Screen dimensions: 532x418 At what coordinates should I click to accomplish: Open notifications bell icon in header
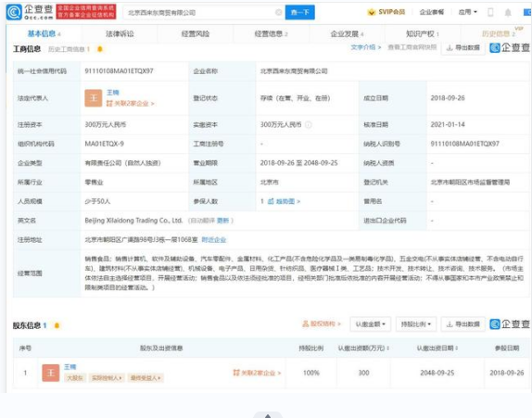508,13
